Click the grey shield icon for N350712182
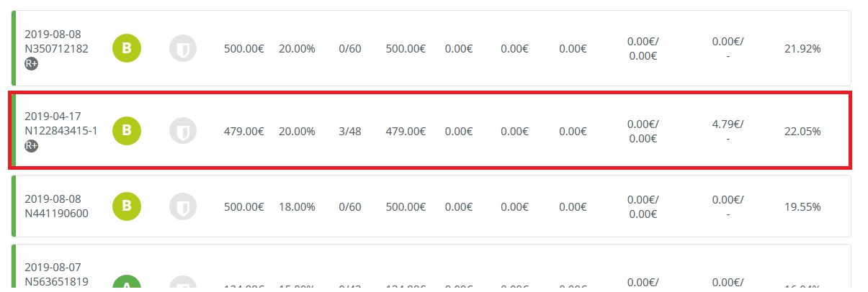Image resolution: width=868 pixels, height=292 pixels. (x=183, y=49)
